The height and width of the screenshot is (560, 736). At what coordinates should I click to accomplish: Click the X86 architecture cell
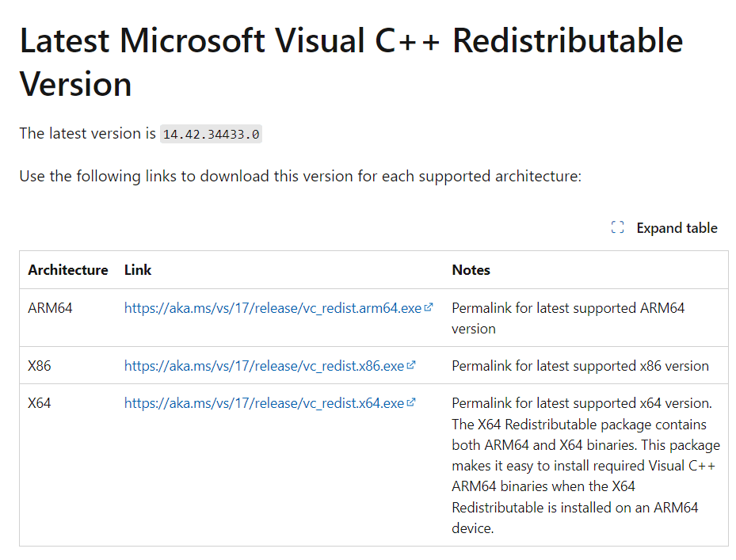point(40,366)
